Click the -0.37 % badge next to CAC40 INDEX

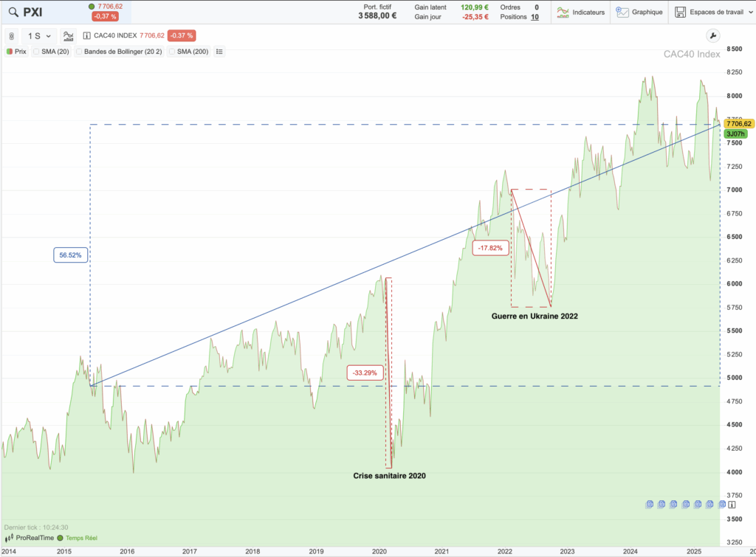click(182, 35)
